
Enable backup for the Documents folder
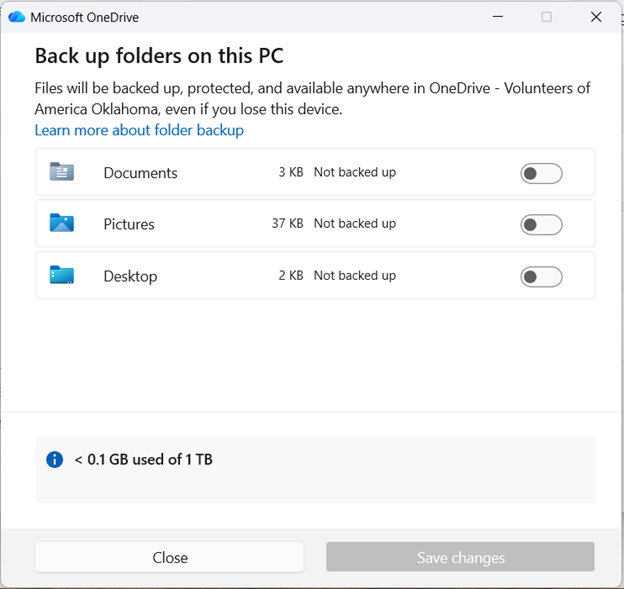(x=541, y=174)
